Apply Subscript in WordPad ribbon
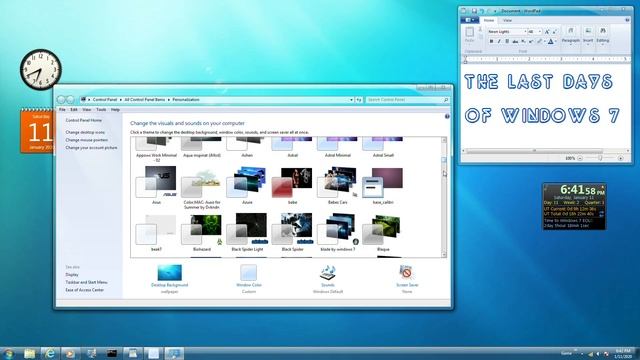Image resolution: width=640 pixels, height=360 pixels. 523,41
